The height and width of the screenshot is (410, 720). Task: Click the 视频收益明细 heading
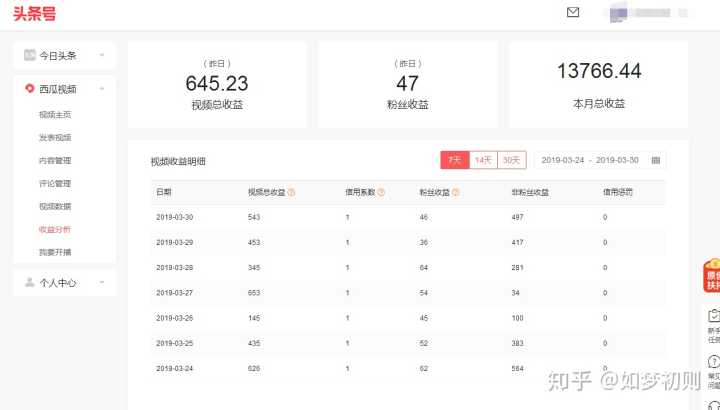tap(178, 162)
